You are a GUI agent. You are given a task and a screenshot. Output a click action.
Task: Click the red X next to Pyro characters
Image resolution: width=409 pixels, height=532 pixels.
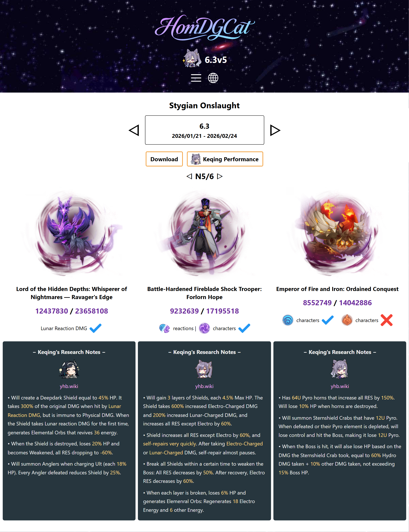387,320
